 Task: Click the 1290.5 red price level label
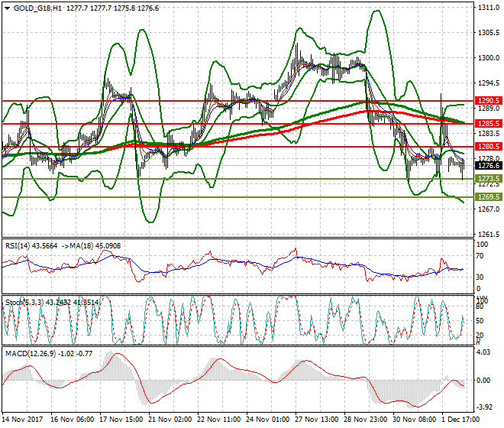pos(489,101)
